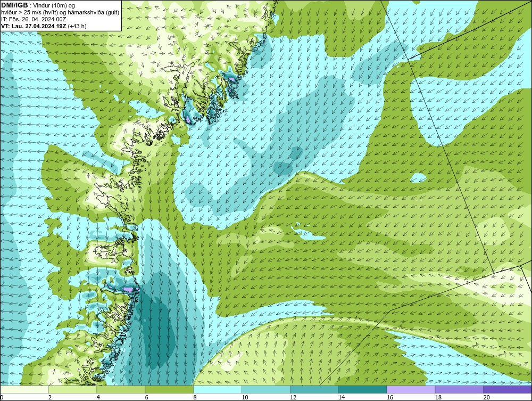Click the DMI/IGB title text
The image size is (532, 401).
click(14, 5)
